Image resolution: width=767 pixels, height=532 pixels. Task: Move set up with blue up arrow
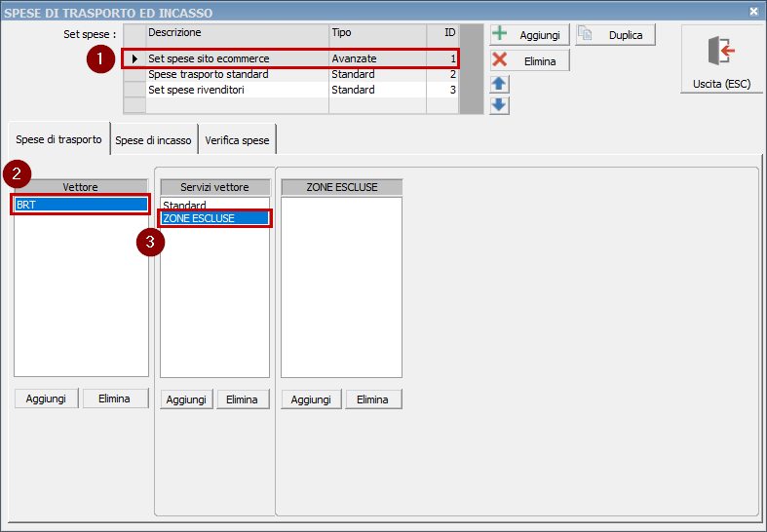click(499, 85)
